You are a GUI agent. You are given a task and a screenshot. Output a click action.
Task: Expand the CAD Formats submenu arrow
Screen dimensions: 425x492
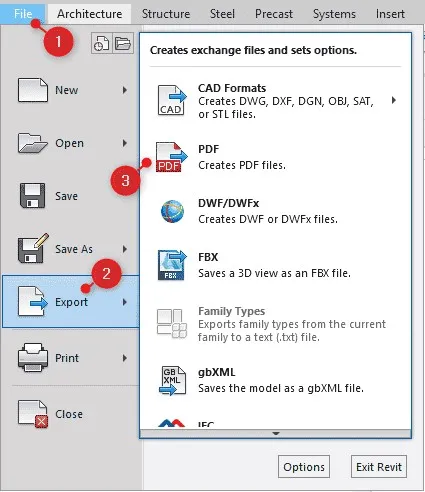click(394, 100)
